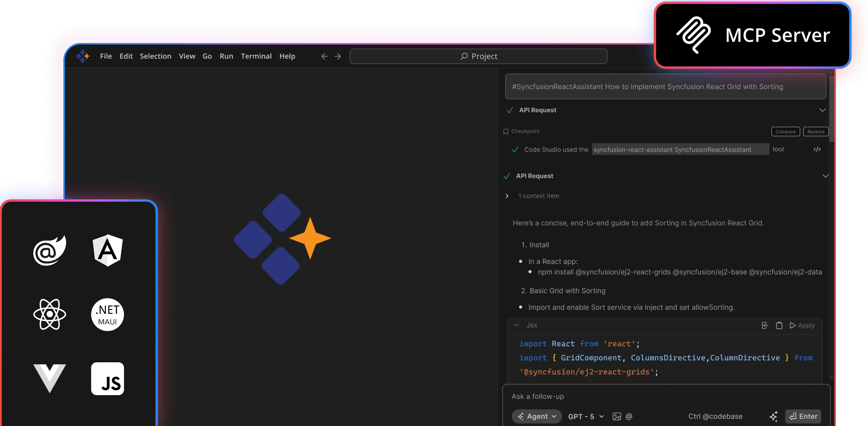Open the Agent mode dropdown
The image size is (868, 426).
[x=536, y=417]
